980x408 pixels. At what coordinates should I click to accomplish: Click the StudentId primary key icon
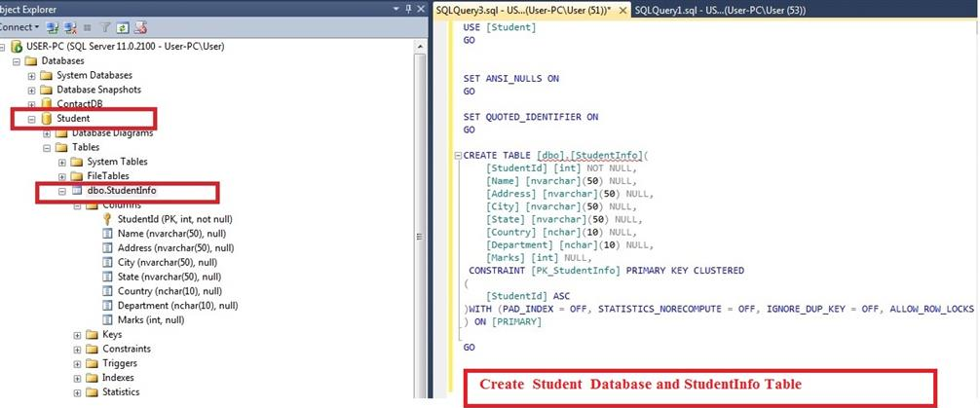point(107,219)
